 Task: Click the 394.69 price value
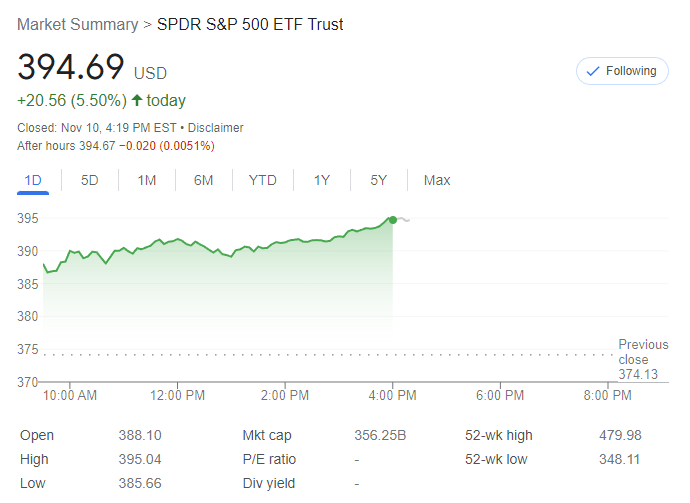pyautogui.click(x=71, y=68)
